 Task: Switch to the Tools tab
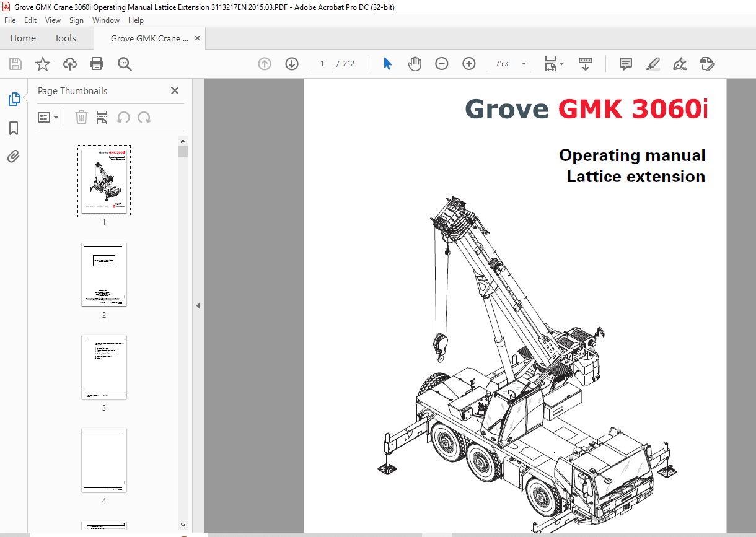pyautogui.click(x=65, y=38)
